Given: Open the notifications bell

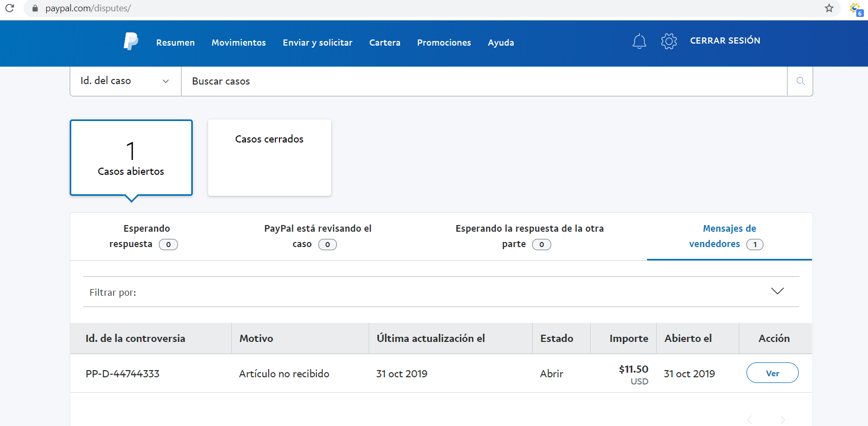Looking at the screenshot, I should [639, 41].
